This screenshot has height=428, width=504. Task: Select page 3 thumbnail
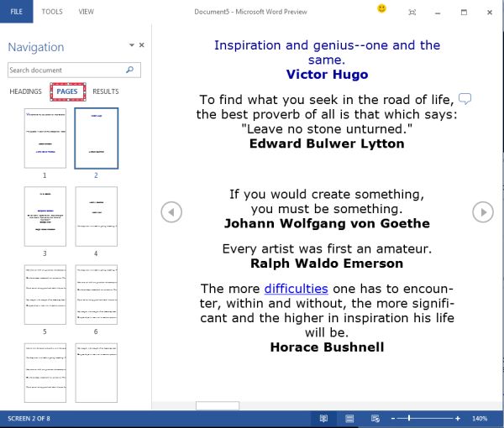click(45, 217)
